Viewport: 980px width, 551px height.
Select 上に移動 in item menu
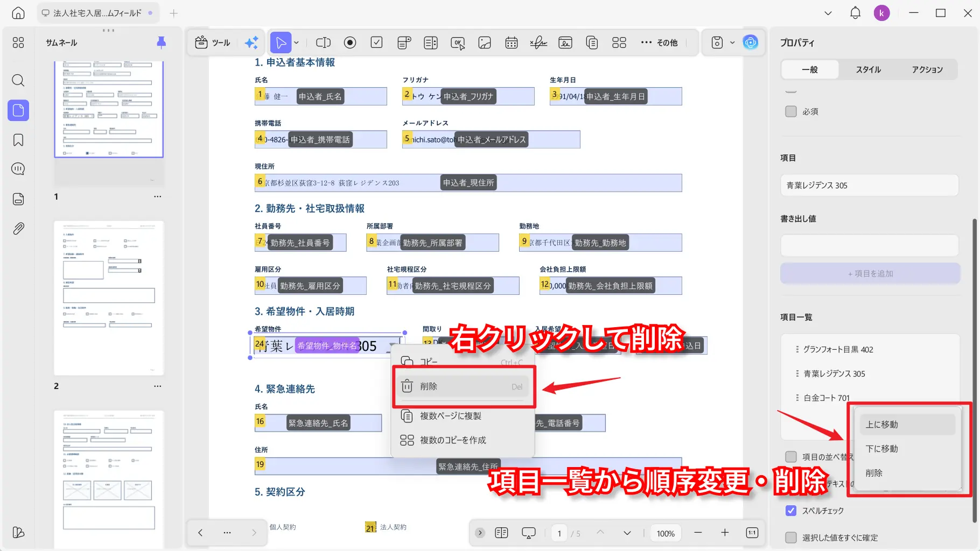click(907, 425)
